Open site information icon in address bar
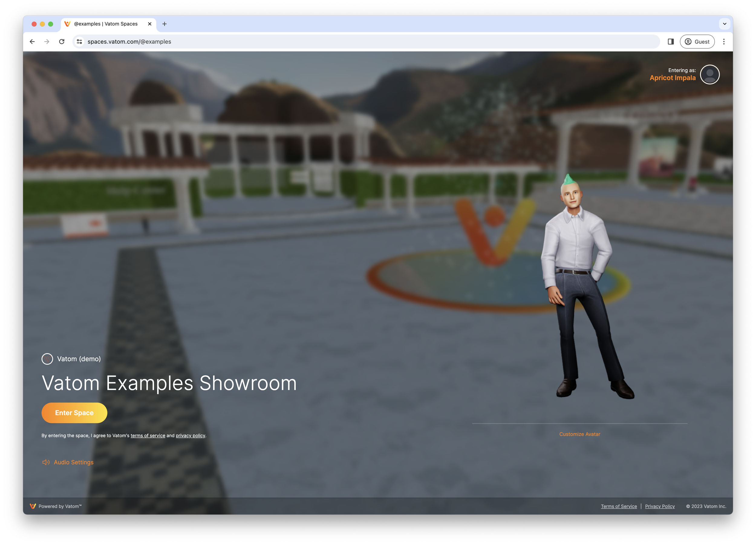Screen dimensions: 756x545 [x=79, y=42]
